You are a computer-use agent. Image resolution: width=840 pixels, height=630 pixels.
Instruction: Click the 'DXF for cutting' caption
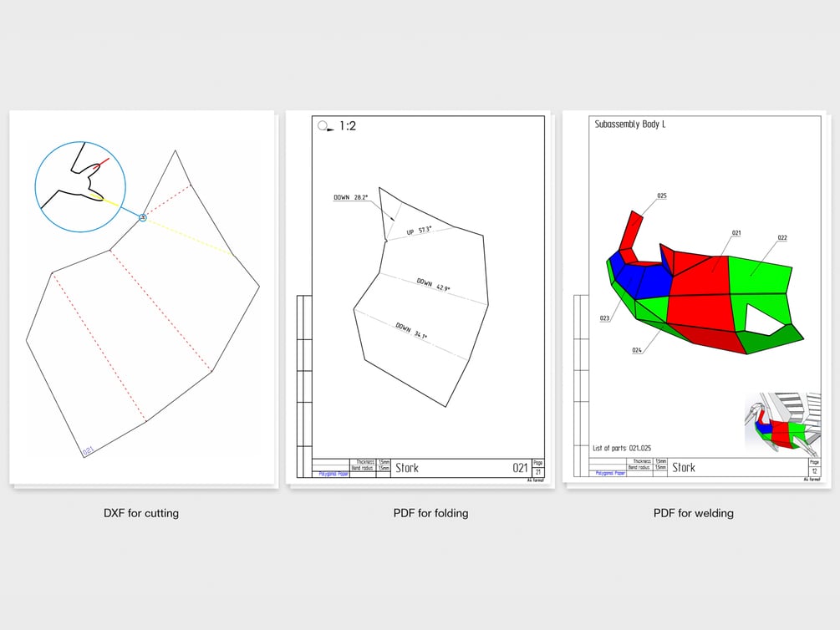(x=141, y=513)
